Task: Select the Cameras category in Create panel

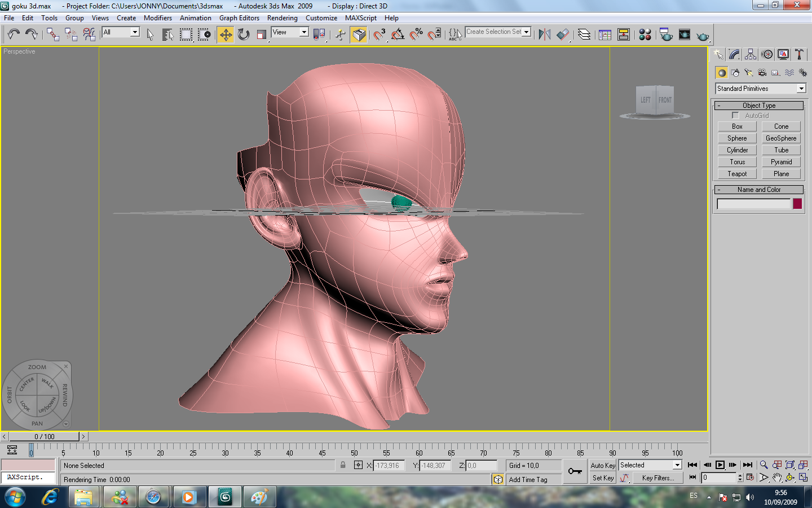Action: [762, 72]
